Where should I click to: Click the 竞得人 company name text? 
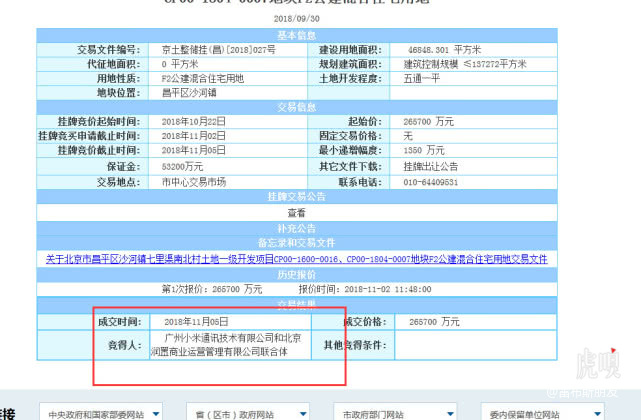click(x=232, y=345)
